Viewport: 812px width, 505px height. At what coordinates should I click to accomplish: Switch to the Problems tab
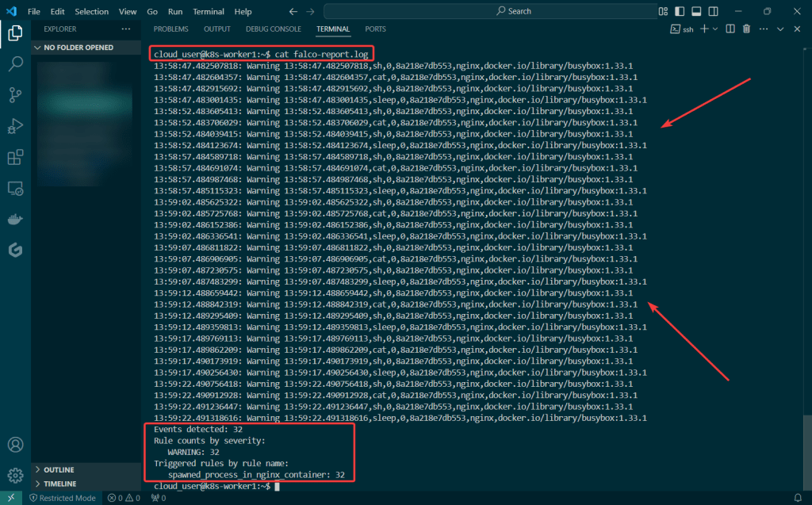coord(170,29)
